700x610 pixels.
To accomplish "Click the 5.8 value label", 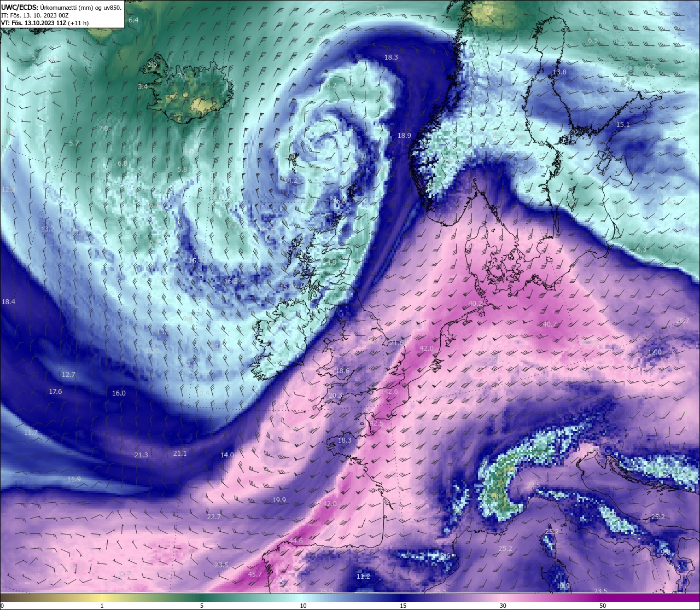I will (182, 170).
